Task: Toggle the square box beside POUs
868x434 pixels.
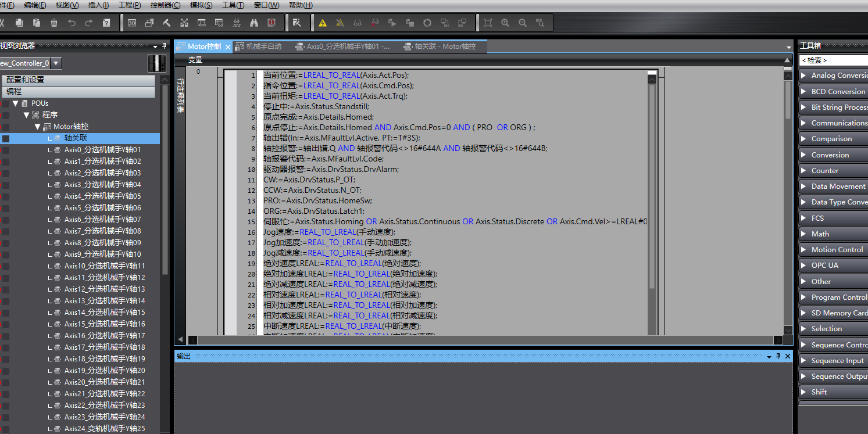Action: tap(5, 103)
